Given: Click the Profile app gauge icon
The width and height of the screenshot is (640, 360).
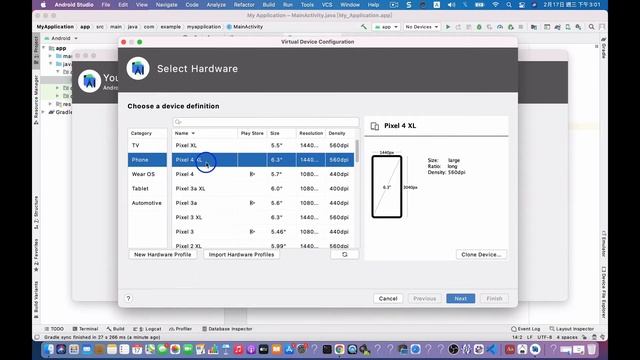Looking at the screenshot, I should tap(500, 27).
